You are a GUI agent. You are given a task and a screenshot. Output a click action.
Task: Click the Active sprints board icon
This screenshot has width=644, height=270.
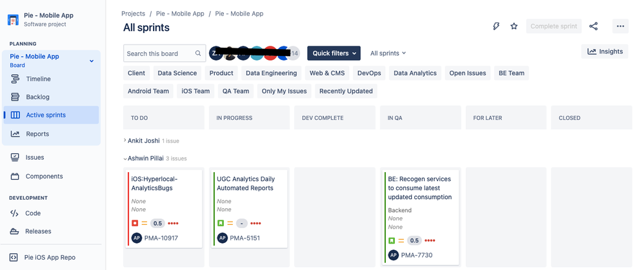(x=15, y=115)
